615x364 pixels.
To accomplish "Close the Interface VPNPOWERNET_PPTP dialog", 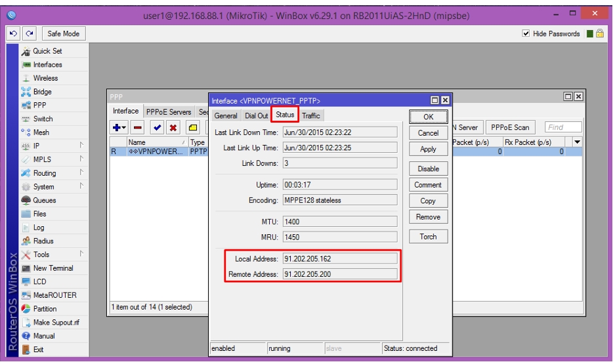I will click(445, 100).
